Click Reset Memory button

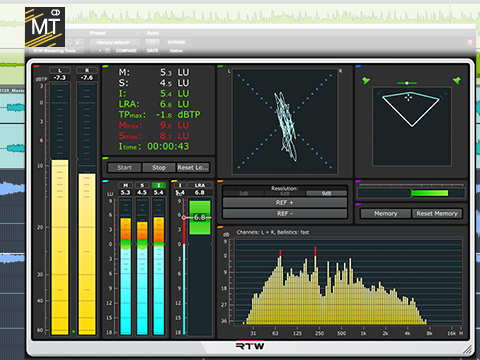[x=437, y=213]
